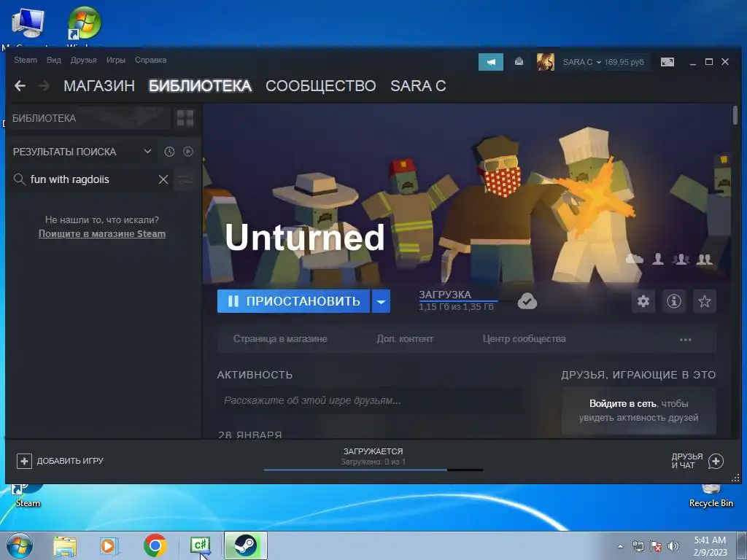Open Доп. контент link

tap(405, 339)
